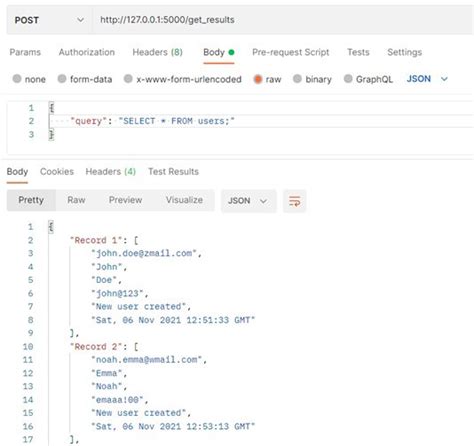
Task: Switch to the Tests tab
Action: (358, 52)
